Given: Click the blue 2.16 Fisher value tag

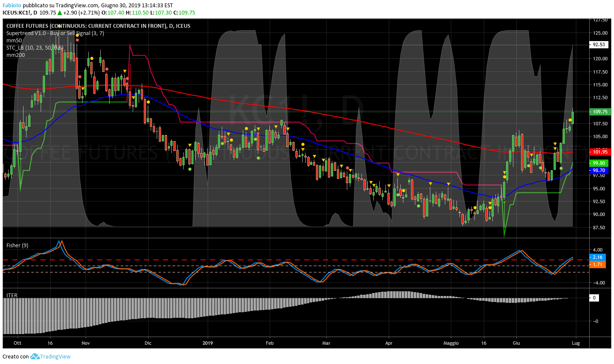Looking at the screenshot, I should coord(598,257).
